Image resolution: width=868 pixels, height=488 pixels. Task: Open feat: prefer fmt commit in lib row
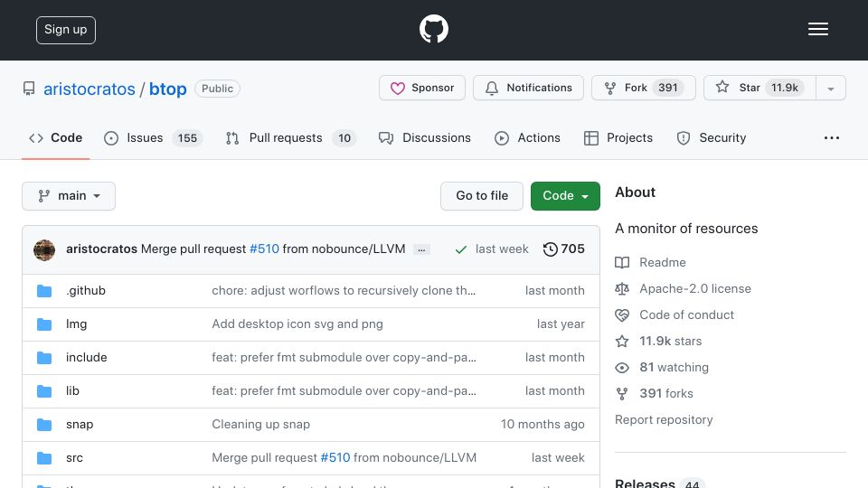pos(344,391)
